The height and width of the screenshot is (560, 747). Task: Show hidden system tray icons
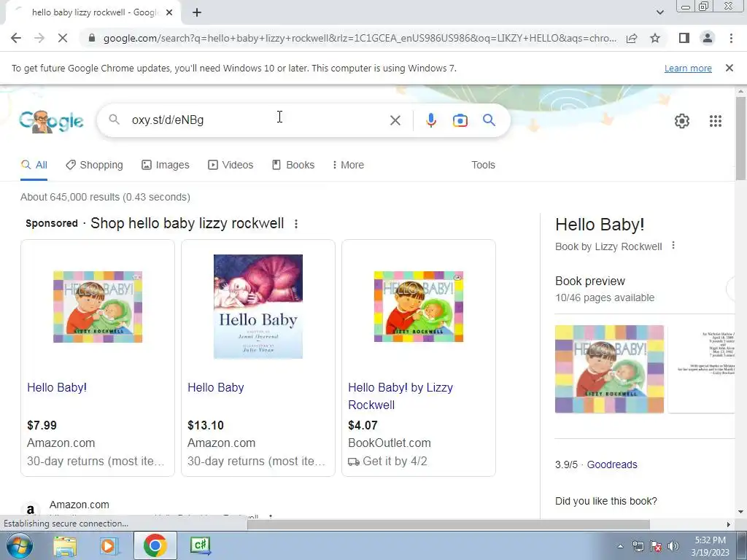click(x=620, y=547)
